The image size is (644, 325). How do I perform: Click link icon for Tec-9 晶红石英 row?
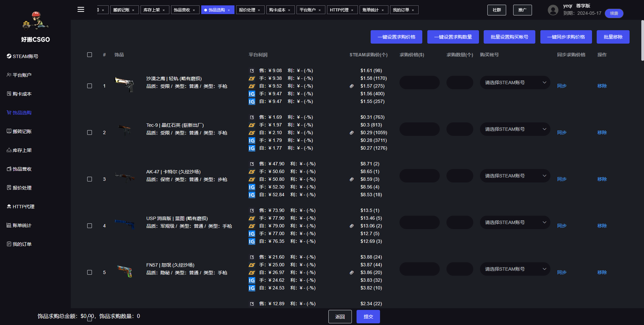tap(352, 133)
